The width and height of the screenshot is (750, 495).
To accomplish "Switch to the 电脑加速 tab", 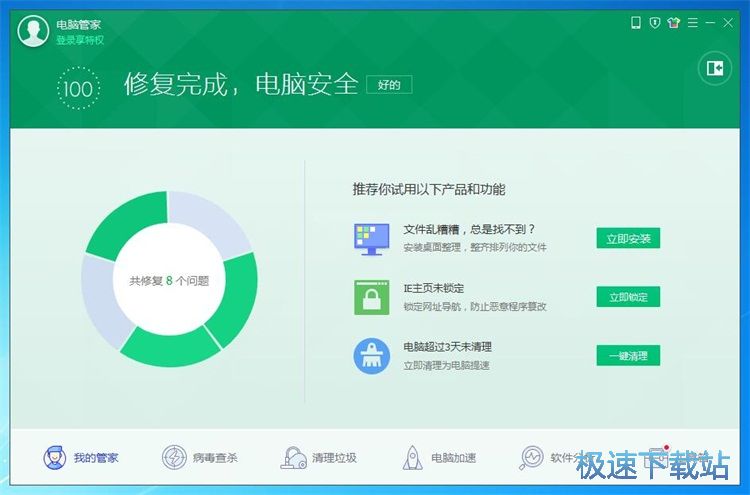I will click(439, 458).
